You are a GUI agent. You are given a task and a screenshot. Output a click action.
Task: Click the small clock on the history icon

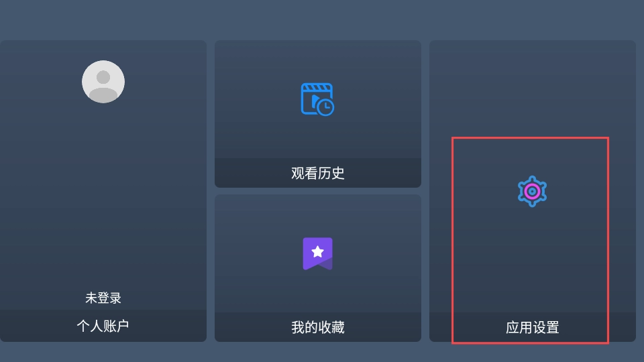coord(326,107)
